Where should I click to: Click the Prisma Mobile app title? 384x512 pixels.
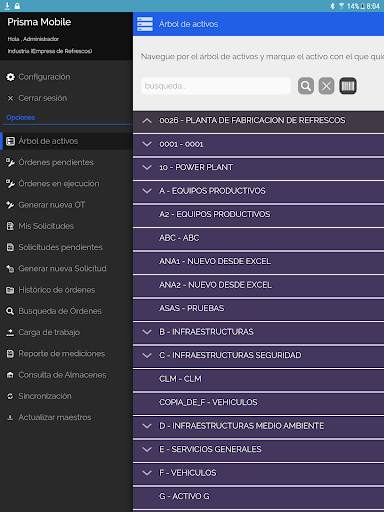point(39,22)
